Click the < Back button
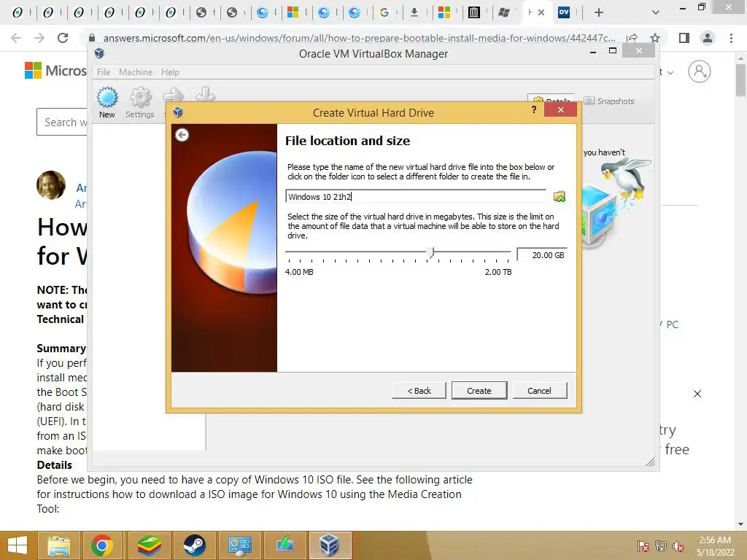This screenshot has height=560, width=747. click(x=419, y=391)
